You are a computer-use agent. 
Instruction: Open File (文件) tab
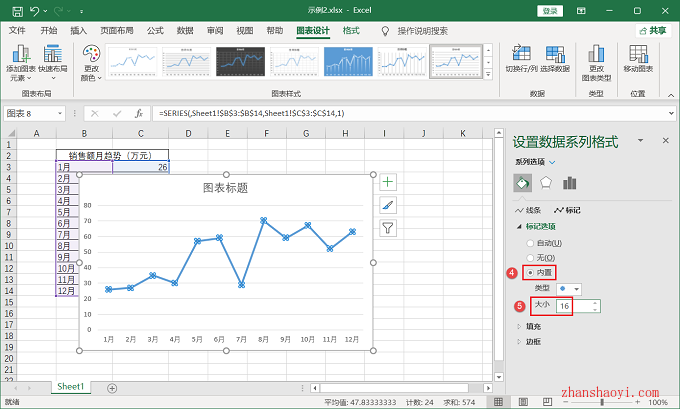pos(17,31)
